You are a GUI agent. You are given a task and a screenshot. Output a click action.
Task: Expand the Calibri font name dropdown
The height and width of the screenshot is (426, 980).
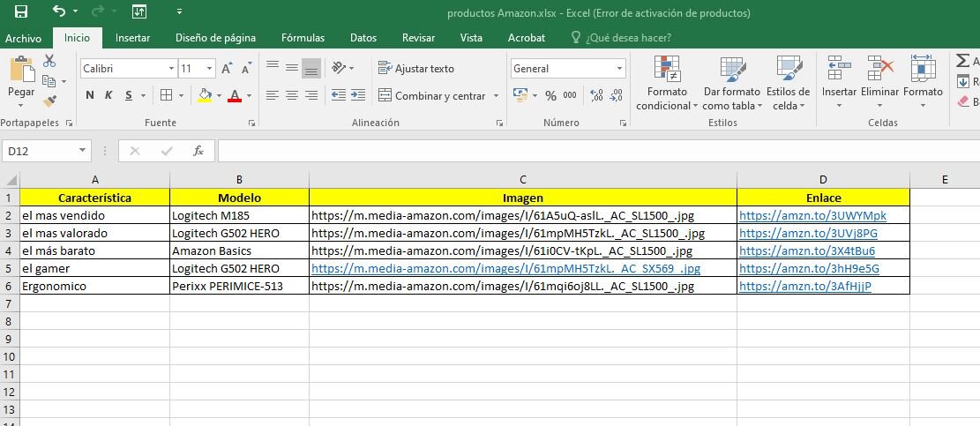171,69
